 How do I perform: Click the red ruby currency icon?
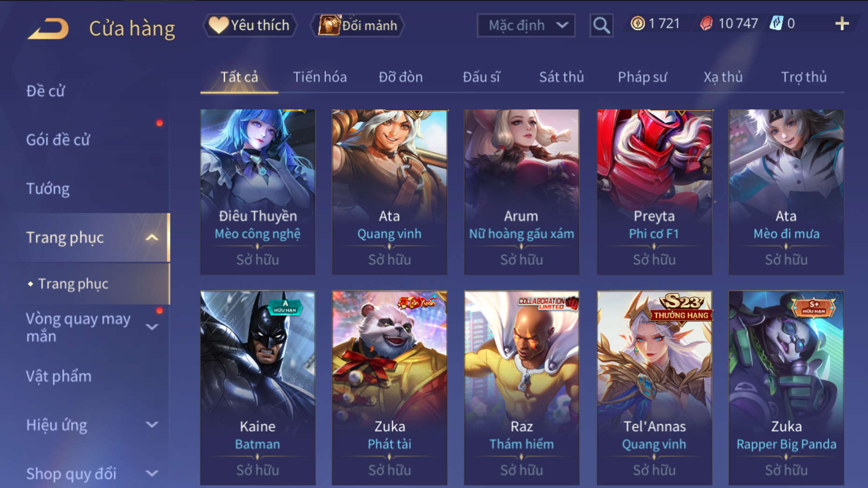tap(706, 23)
